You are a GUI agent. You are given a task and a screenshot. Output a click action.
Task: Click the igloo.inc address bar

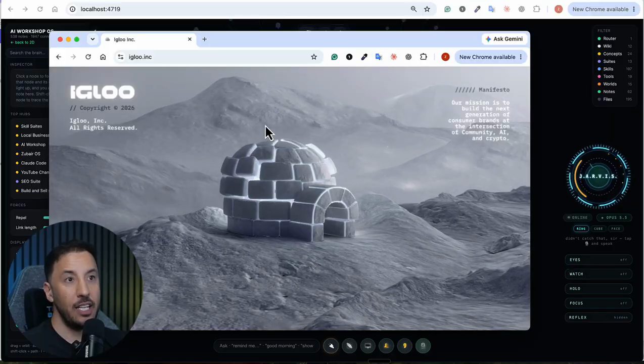pyautogui.click(x=217, y=57)
